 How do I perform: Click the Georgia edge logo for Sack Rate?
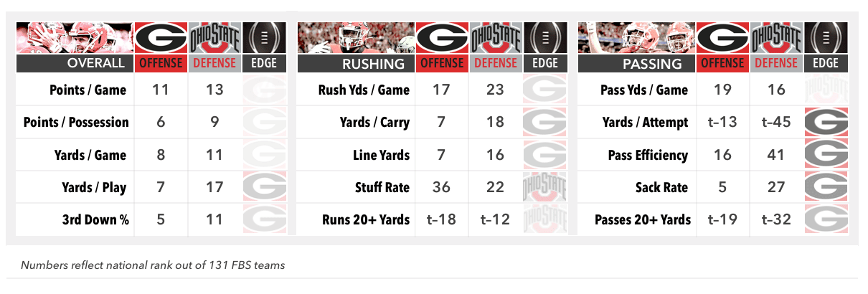tap(825, 188)
